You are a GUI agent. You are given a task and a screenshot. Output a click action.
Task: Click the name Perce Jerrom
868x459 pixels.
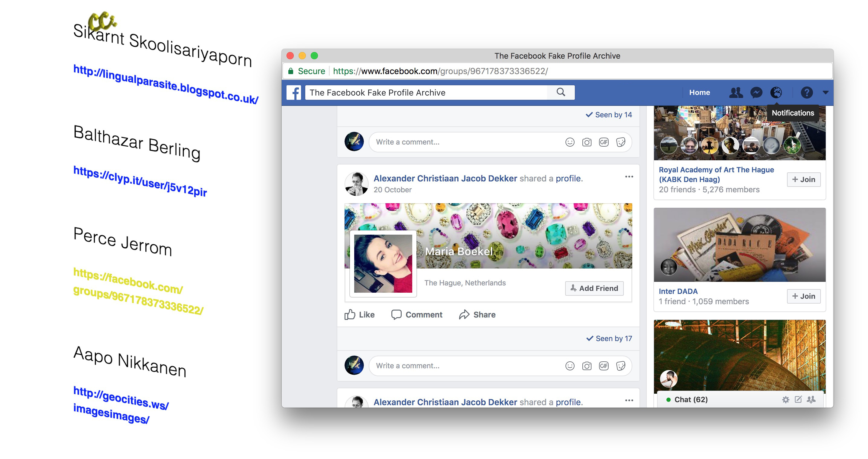pyautogui.click(x=123, y=241)
